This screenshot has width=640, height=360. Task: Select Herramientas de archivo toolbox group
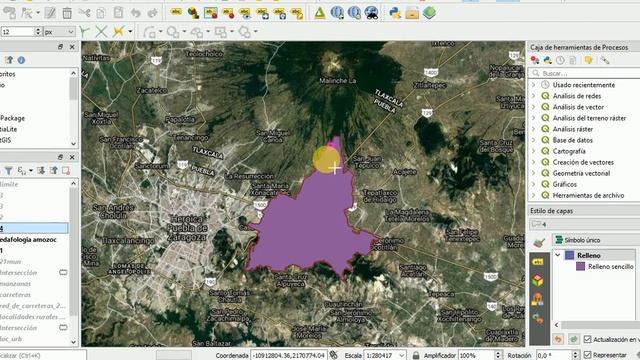coord(588,195)
